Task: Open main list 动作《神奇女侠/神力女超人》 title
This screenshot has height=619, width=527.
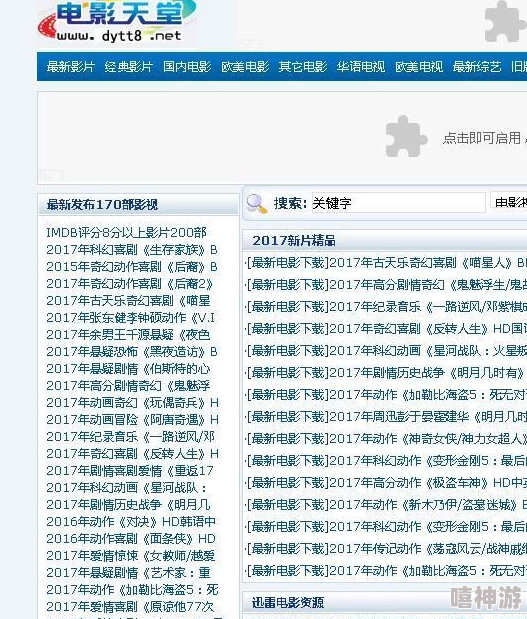Action: tap(428, 439)
